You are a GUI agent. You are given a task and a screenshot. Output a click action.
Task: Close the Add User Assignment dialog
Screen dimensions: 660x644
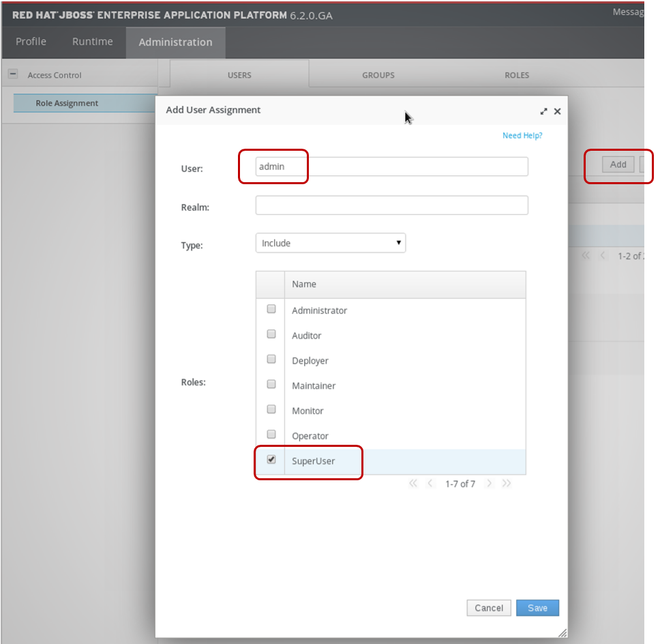(557, 111)
